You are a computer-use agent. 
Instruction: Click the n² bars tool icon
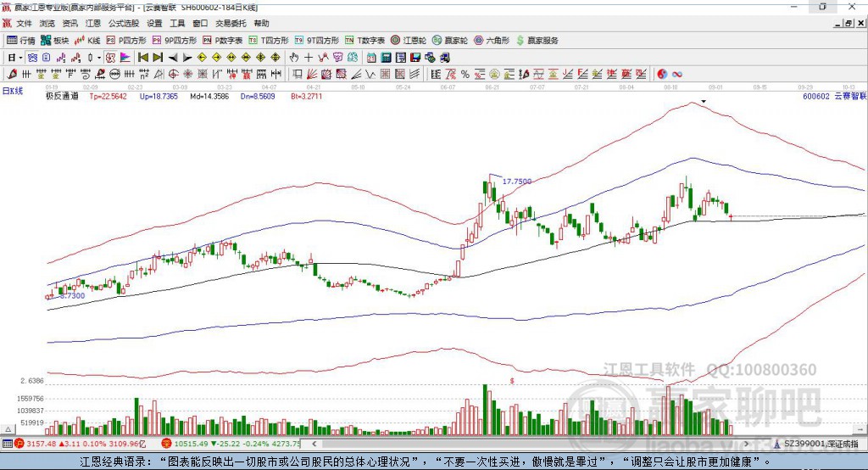(144, 74)
